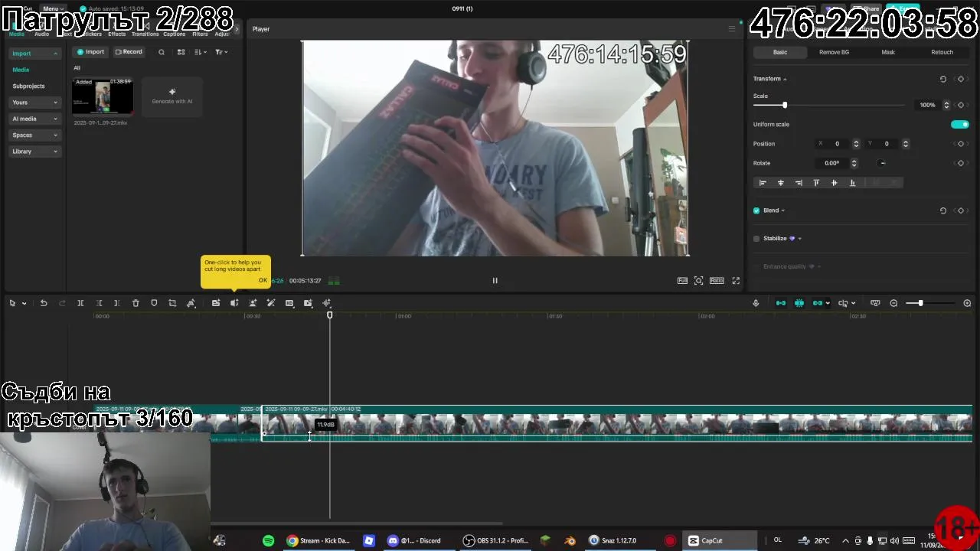This screenshot has width=980, height=551.
Task: Switch to the Retouch tab
Action: [x=942, y=52]
